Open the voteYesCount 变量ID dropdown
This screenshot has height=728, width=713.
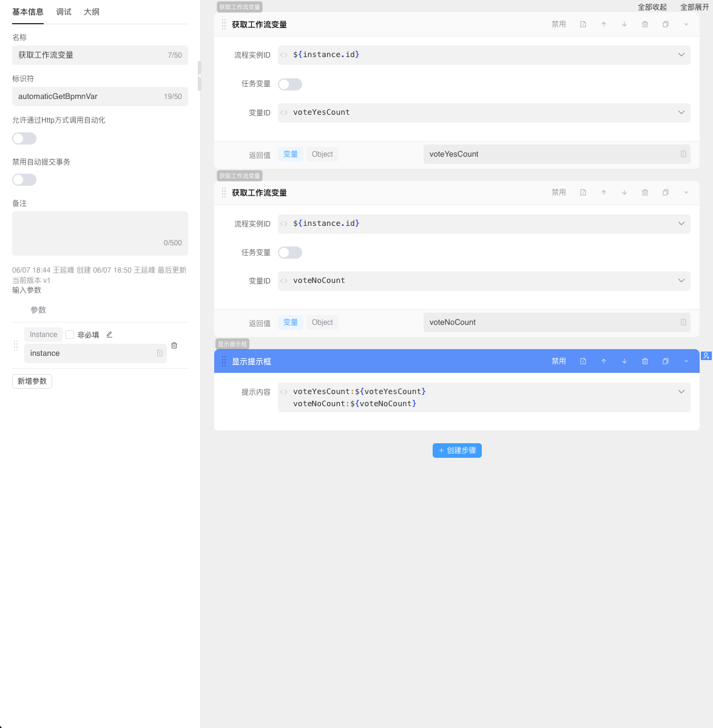[681, 112]
